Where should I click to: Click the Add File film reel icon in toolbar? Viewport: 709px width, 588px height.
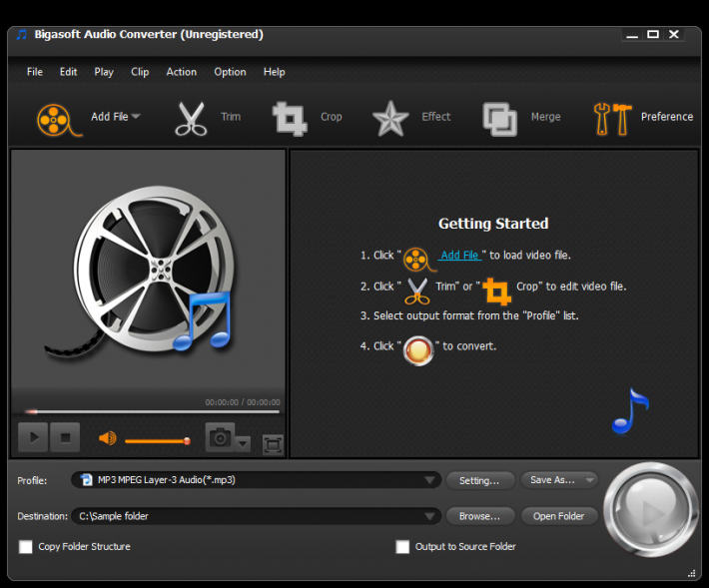click(x=58, y=120)
